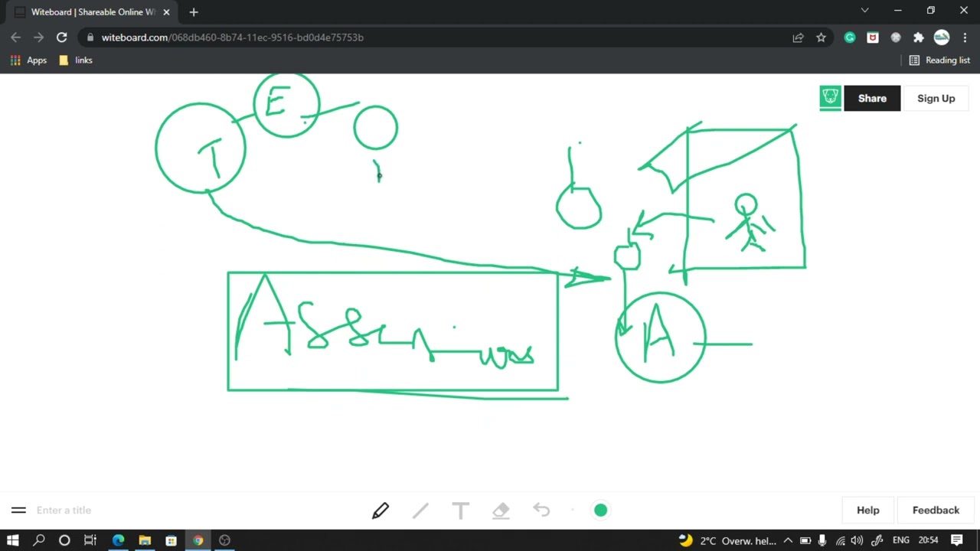The image size is (980, 551).
Task: Open the Reading list
Action: (x=939, y=60)
